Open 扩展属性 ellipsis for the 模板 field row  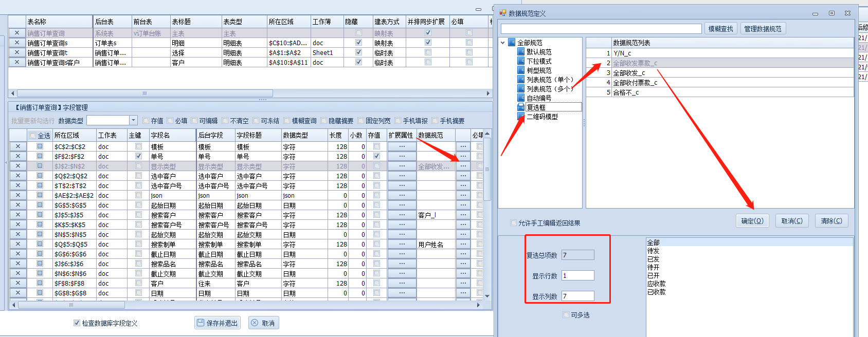click(x=402, y=146)
